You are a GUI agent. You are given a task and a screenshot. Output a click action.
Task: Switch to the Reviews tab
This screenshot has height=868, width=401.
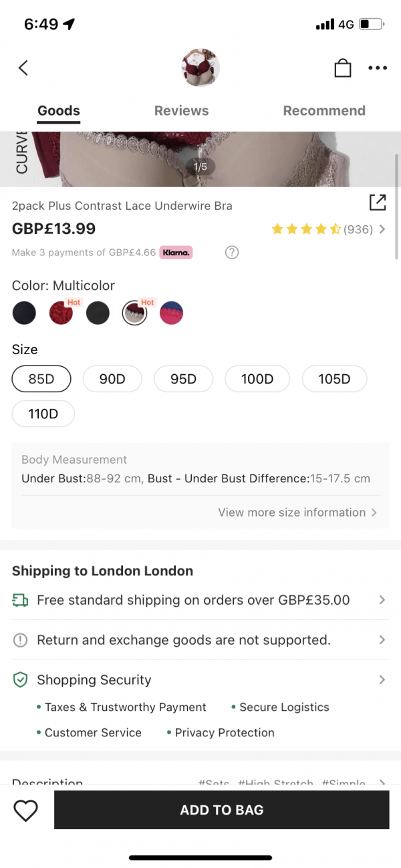tap(181, 111)
